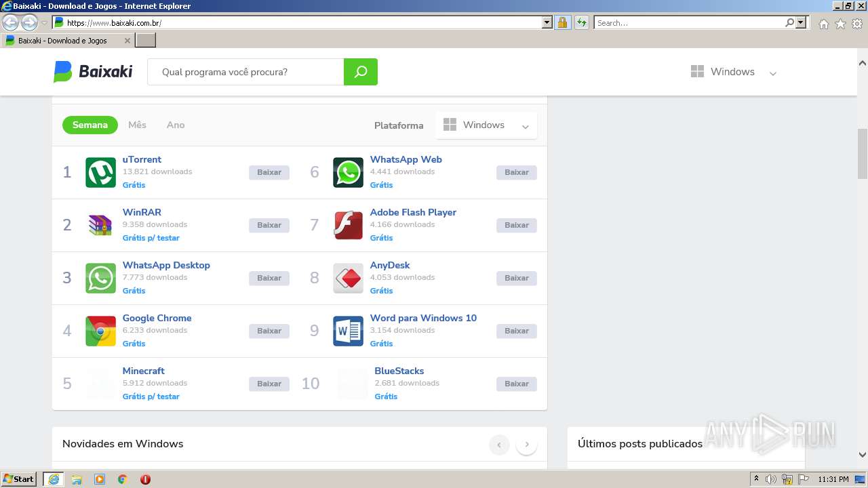Open the search provider dropdown arrow
The width and height of the screenshot is (868, 488).
pos(802,22)
